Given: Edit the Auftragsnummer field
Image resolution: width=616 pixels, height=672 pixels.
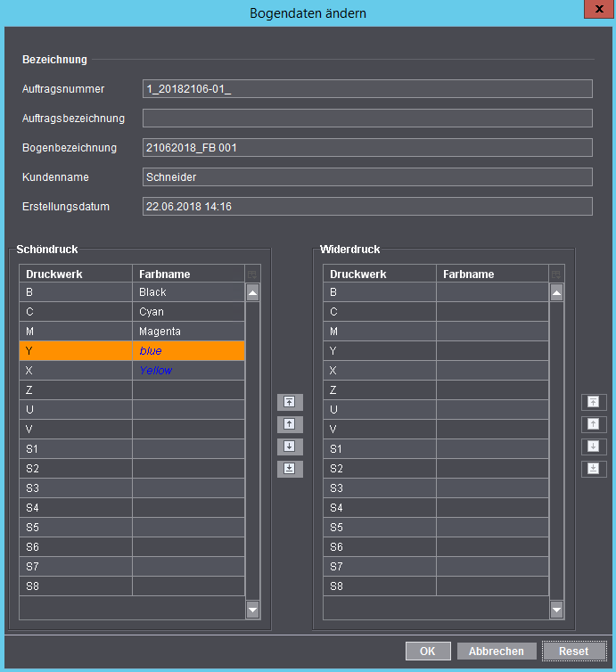Looking at the screenshot, I should click(367, 89).
